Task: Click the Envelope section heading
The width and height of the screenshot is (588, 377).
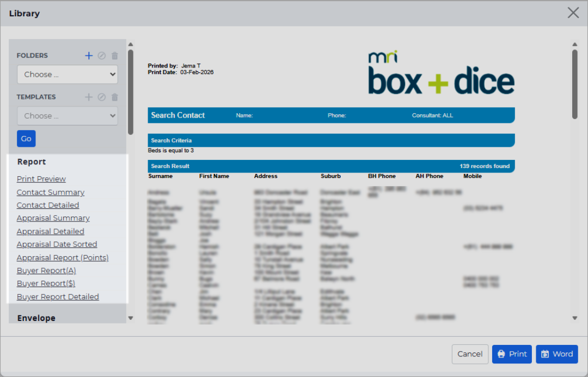Action: [36, 318]
